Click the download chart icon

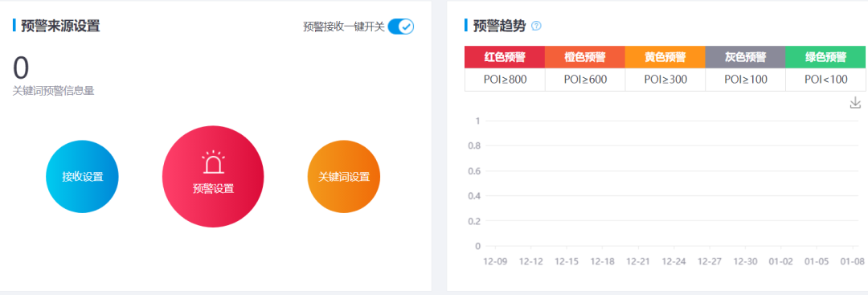[x=855, y=103]
